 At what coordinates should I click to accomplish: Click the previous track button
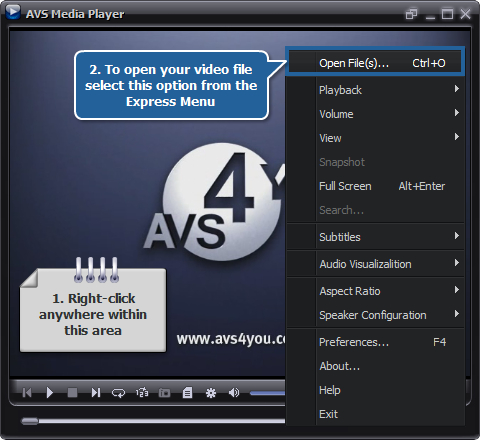click(27, 393)
